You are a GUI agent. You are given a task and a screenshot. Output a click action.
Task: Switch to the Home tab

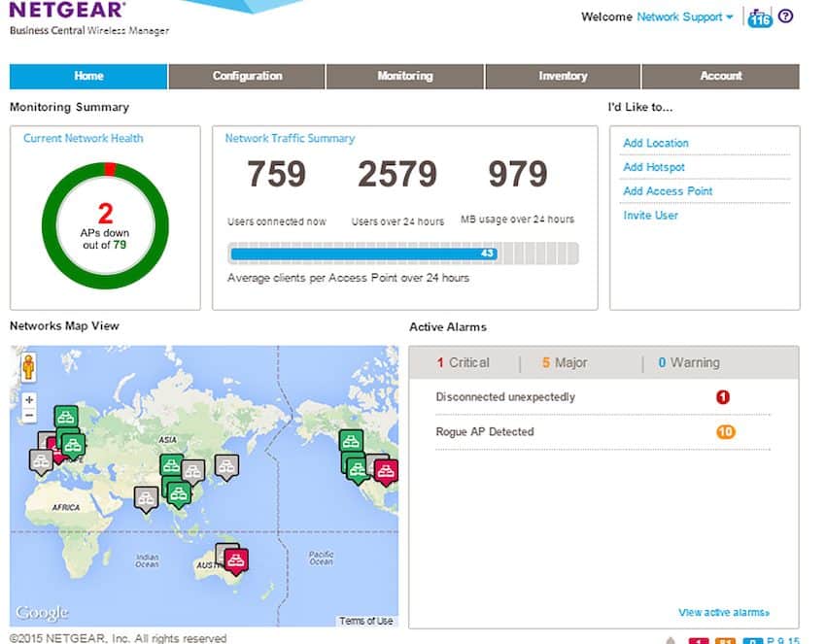click(88, 77)
